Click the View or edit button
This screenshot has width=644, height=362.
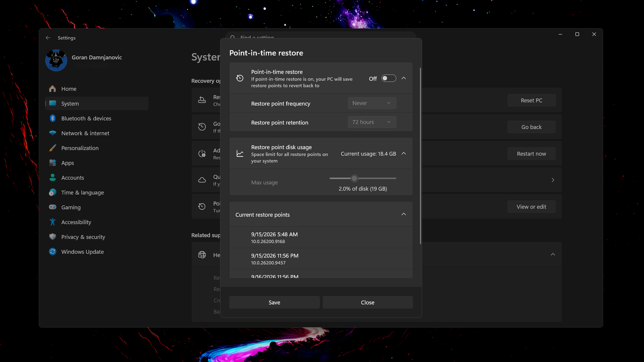[532, 207]
